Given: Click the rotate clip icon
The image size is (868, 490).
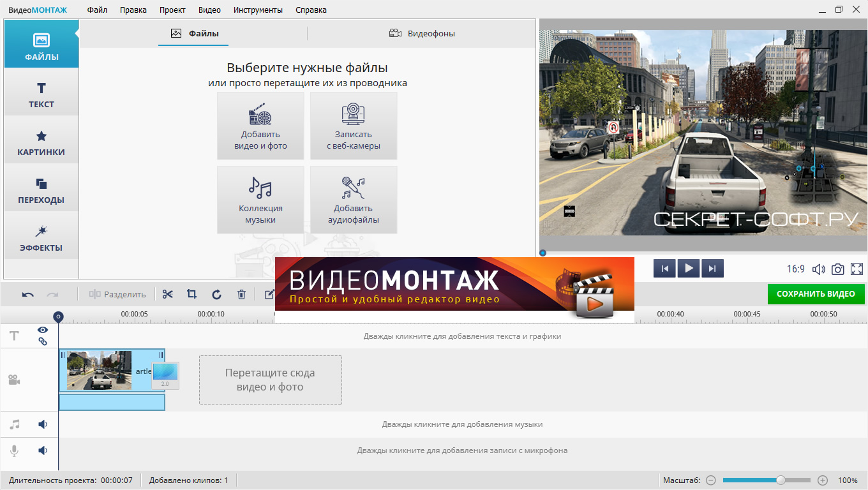Looking at the screenshot, I should click(216, 294).
